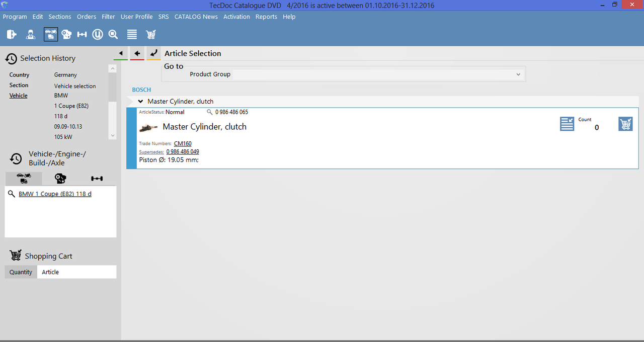Viewport: 644px width, 342px height.
Task: Click the Vehicle link in Selection History
Action: pyautogui.click(x=19, y=96)
